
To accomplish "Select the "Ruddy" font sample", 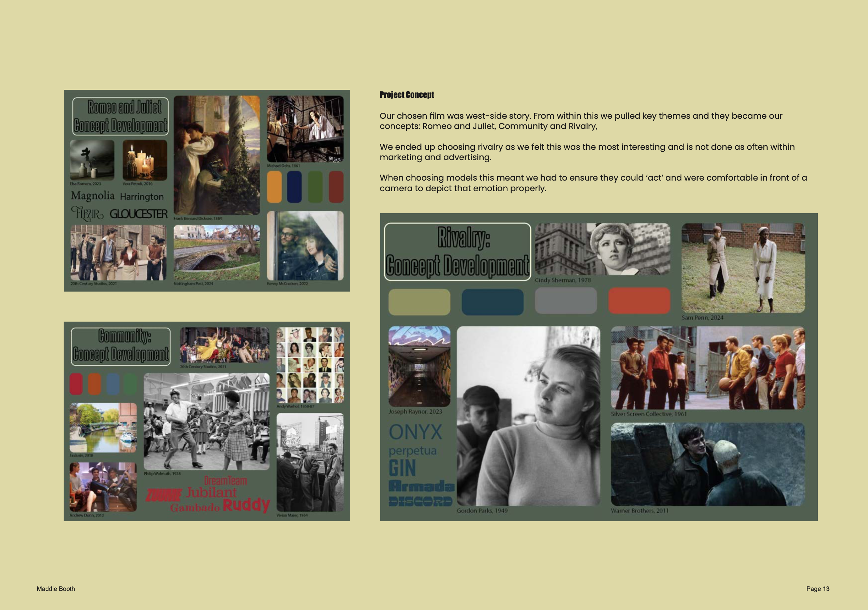I will [x=246, y=505].
